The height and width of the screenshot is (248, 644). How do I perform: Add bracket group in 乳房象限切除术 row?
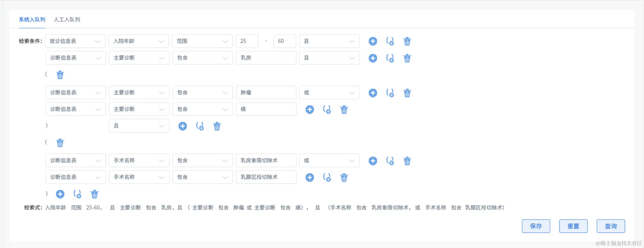pos(390,161)
